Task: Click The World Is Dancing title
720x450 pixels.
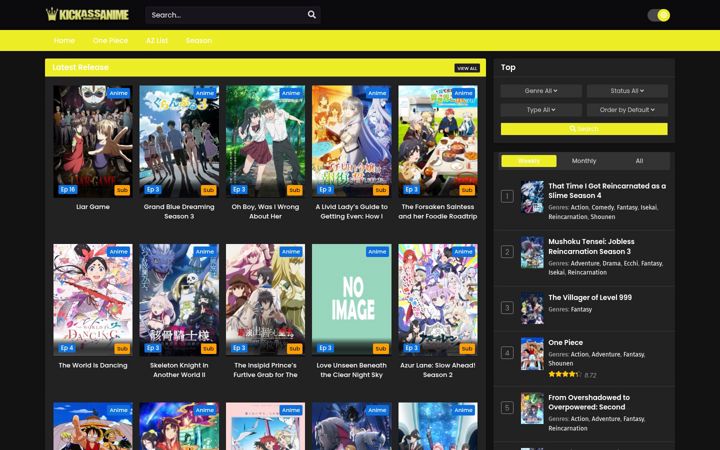Action: pyautogui.click(x=93, y=366)
